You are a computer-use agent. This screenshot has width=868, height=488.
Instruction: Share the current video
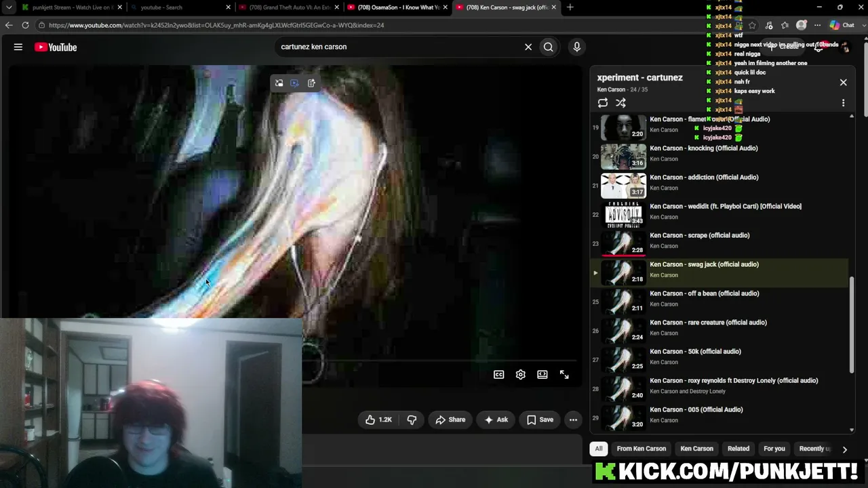point(450,420)
